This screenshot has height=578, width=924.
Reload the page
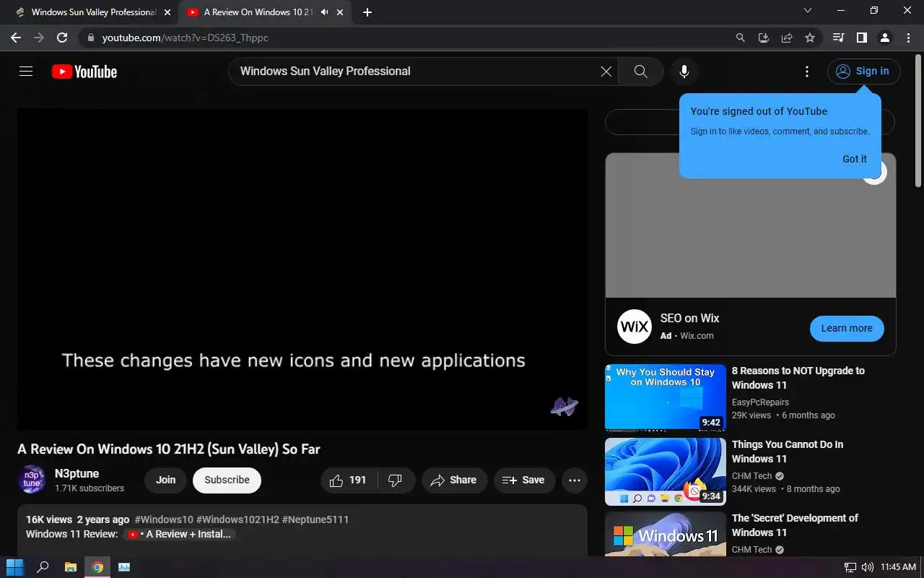pos(62,38)
